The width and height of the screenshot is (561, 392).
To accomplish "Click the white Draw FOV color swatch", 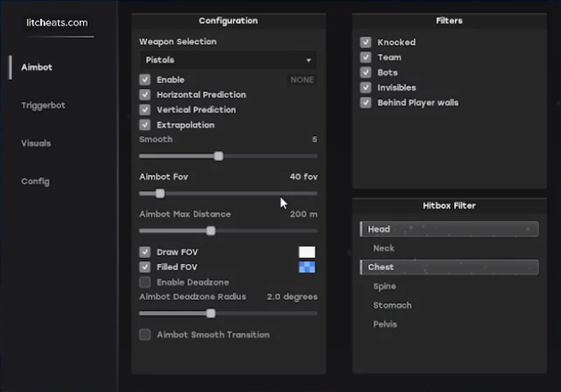I will (x=307, y=253).
